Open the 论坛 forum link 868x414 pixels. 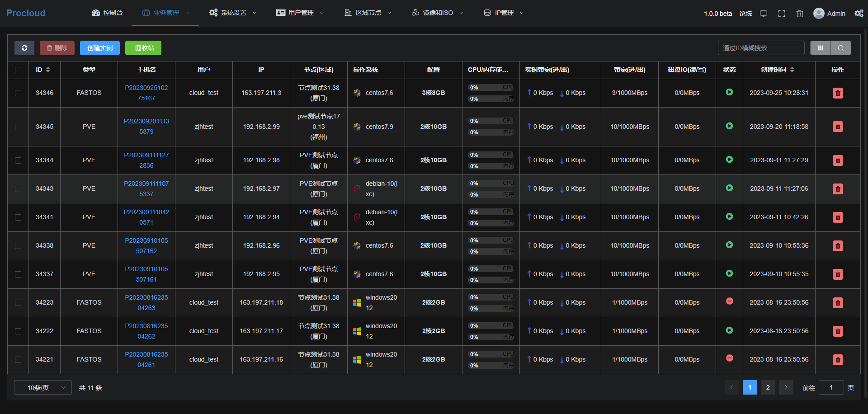point(745,14)
